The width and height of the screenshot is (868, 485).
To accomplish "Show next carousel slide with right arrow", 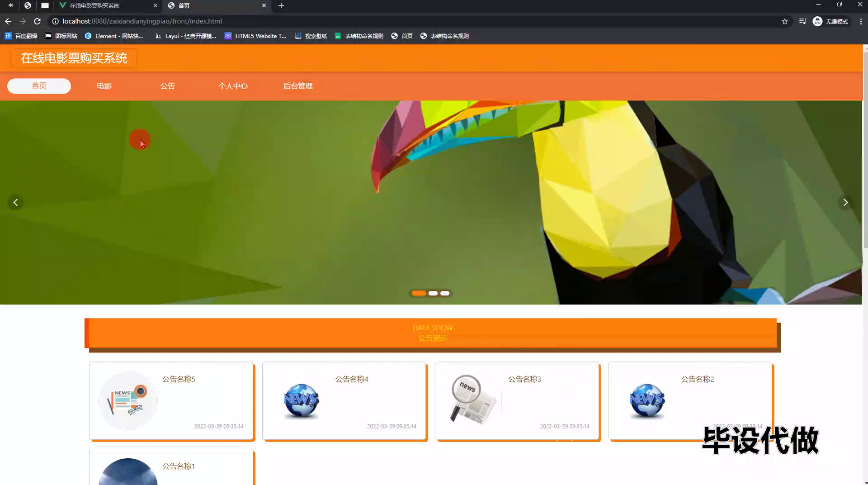I will (845, 202).
